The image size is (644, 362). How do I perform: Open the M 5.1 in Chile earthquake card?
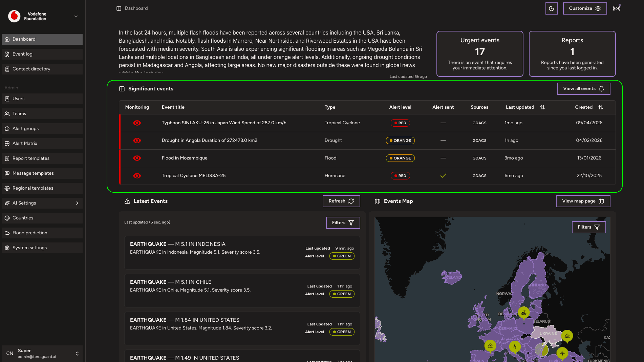point(242,291)
